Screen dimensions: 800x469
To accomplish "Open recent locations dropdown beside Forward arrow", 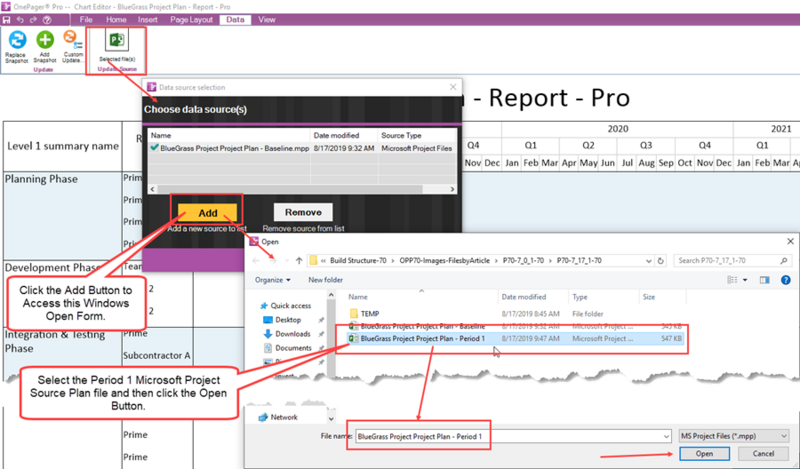I will [x=287, y=261].
